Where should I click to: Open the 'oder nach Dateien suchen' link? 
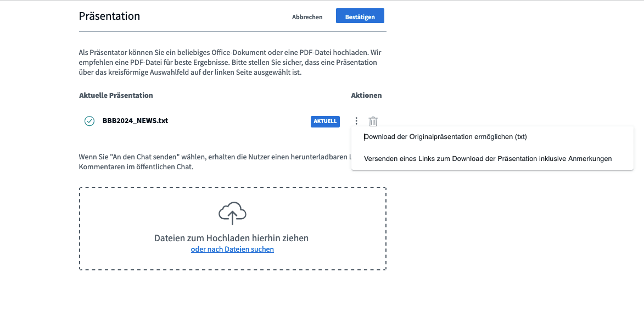coord(232,249)
